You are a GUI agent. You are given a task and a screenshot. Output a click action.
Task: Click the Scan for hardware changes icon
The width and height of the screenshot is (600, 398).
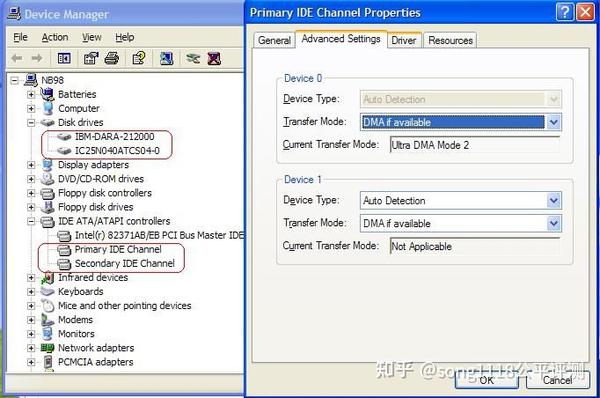pyautogui.click(x=166, y=59)
